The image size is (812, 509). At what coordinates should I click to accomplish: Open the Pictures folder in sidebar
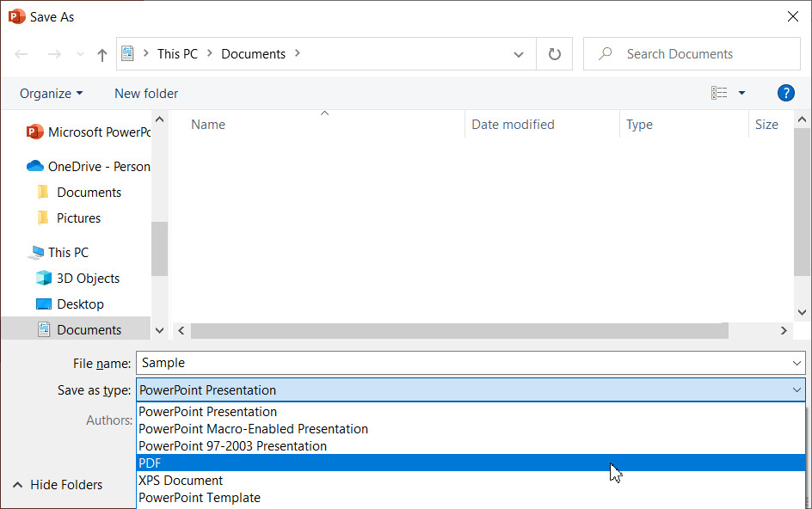point(79,218)
